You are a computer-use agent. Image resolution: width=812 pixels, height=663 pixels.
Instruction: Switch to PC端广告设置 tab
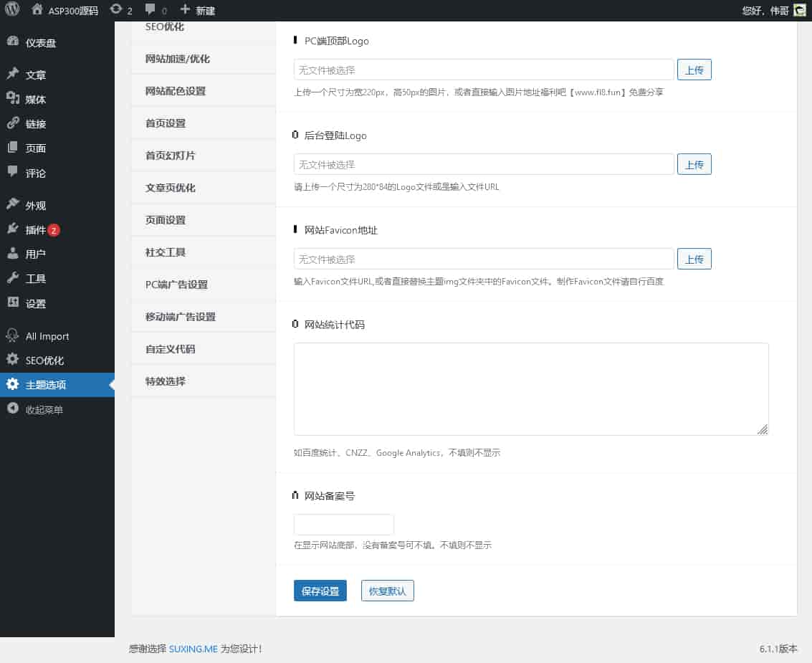click(x=203, y=285)
